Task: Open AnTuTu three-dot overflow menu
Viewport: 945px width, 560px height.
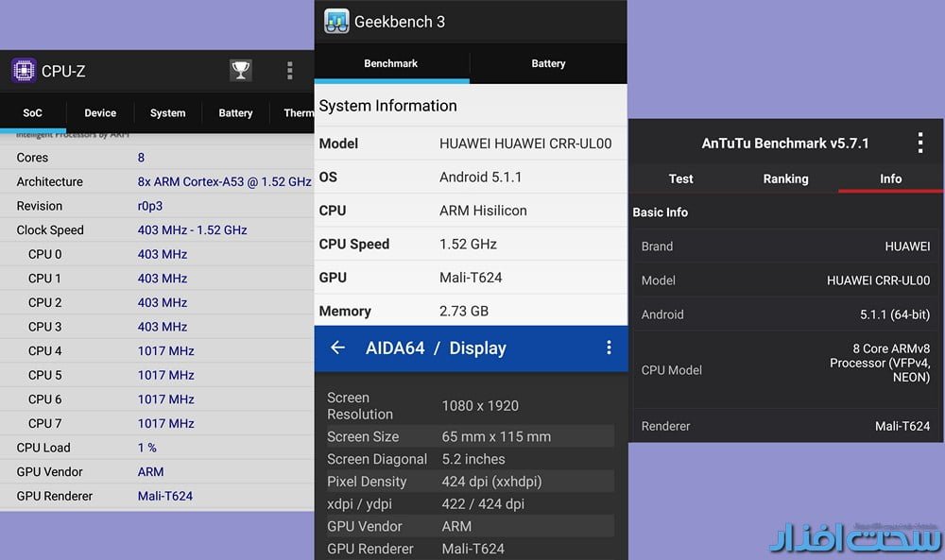Action: point(919,144)
